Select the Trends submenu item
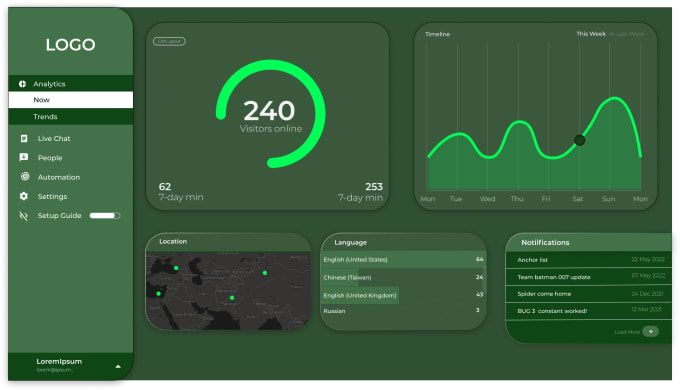The width and height of the screenshot is (680, 390). 70,117
